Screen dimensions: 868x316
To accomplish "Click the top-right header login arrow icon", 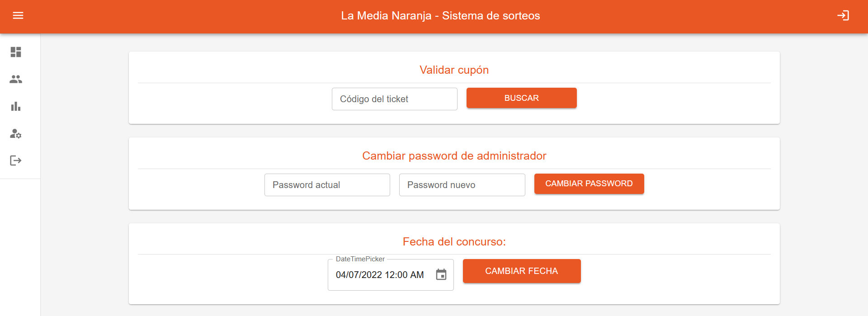I will [x=843, y=16].
